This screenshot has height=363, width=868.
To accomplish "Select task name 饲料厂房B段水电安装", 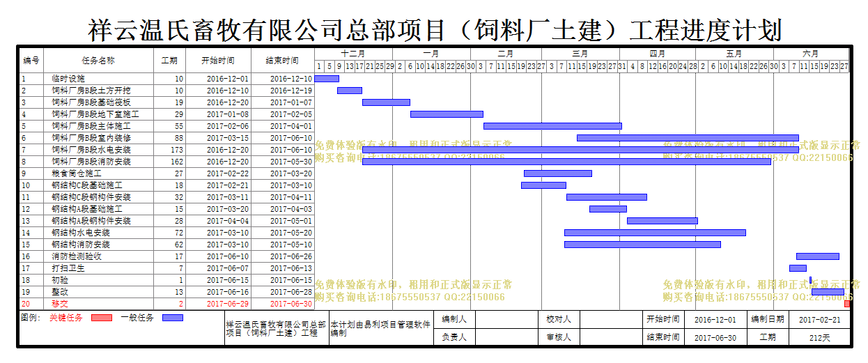I will click(x=91, y=150).
